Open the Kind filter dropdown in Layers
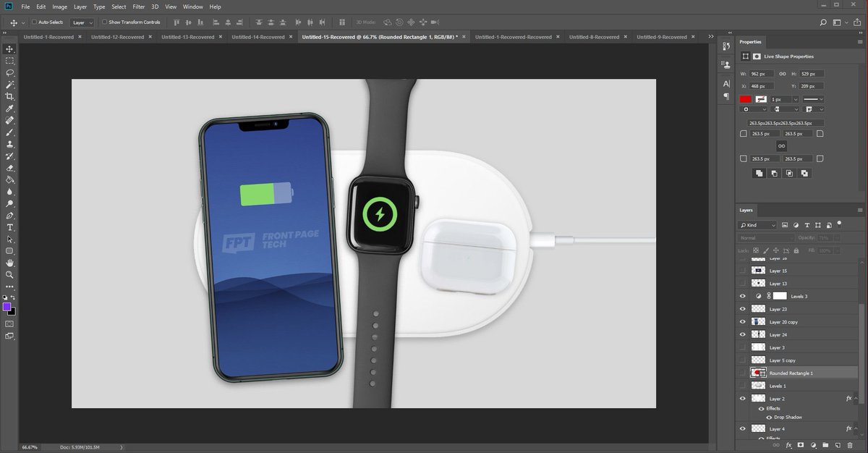The width and height of the screenshot is (868, 453). [758, 225]
